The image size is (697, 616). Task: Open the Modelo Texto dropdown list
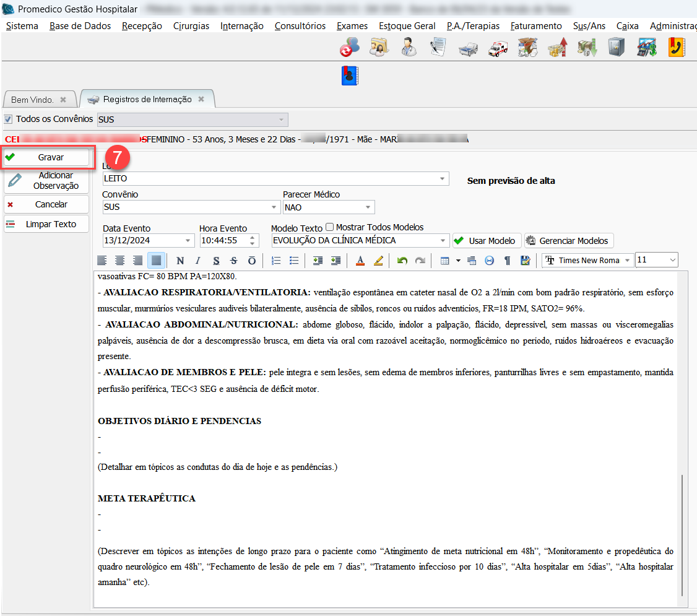(443, 240)
